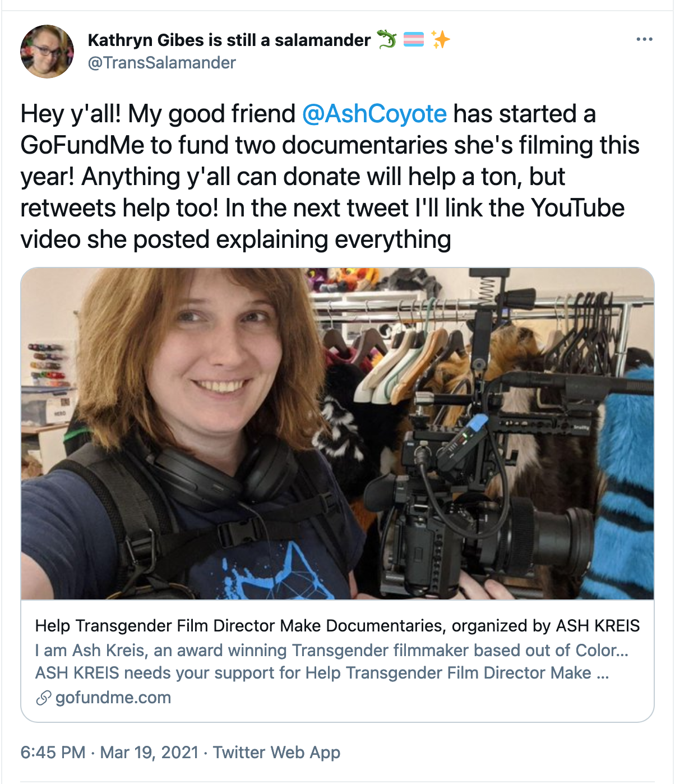Click the Mar 19, 2021 date
675x784 pixels.
150,752
